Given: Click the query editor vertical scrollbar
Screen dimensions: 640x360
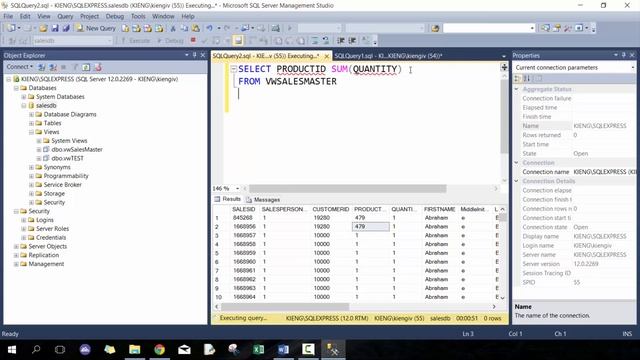Looking at the screenshot, I should point(504,116).
